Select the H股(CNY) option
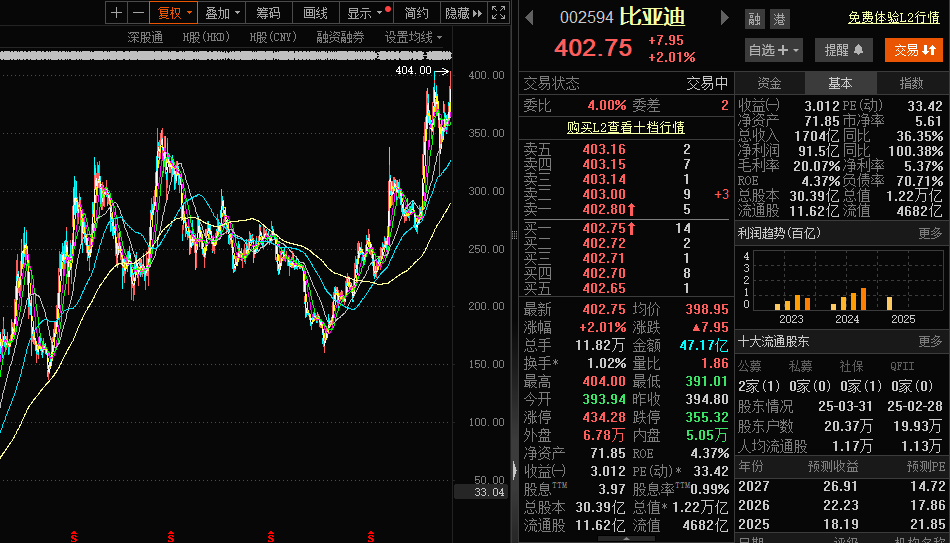 (273, 38)
